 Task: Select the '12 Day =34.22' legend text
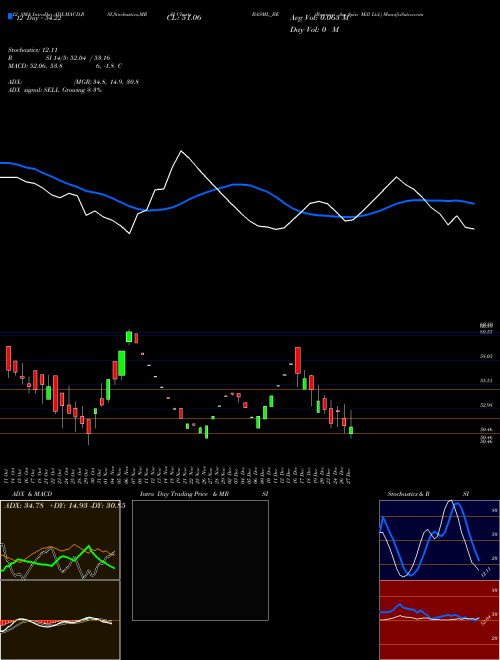38,19
